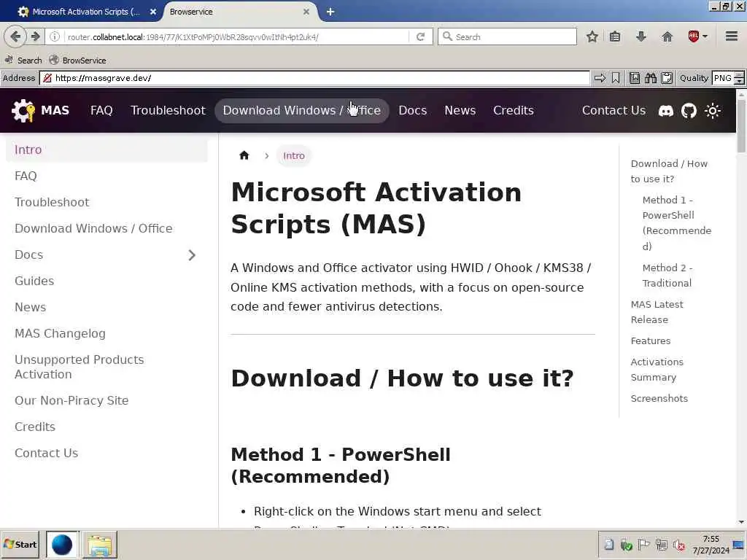Click the Browservice open-bookmark page icon
747x560 pixels.
coord(635,78)
